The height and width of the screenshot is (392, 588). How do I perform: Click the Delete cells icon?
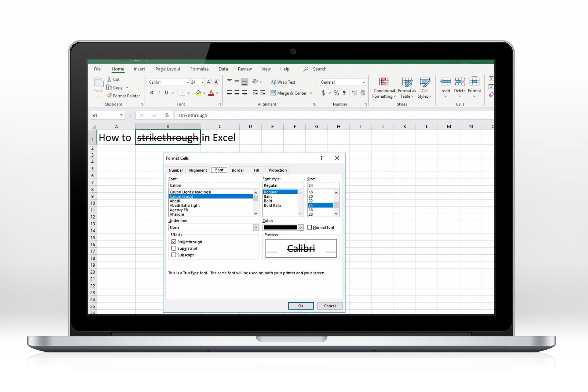(x=460, y=81)
